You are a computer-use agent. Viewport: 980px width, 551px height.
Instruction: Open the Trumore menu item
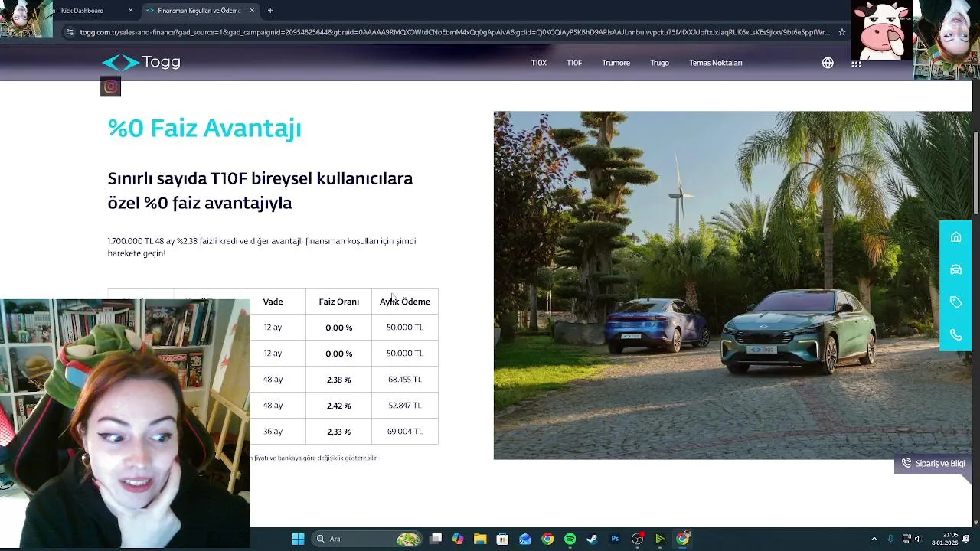pyautogui.click(x=616, y=63)
